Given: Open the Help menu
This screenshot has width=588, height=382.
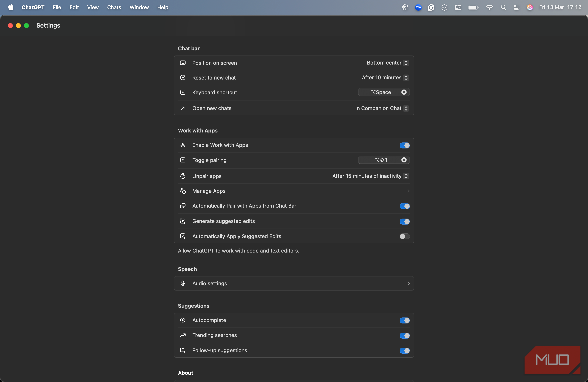Looking at the screenshot, I should tap(163, 7).
